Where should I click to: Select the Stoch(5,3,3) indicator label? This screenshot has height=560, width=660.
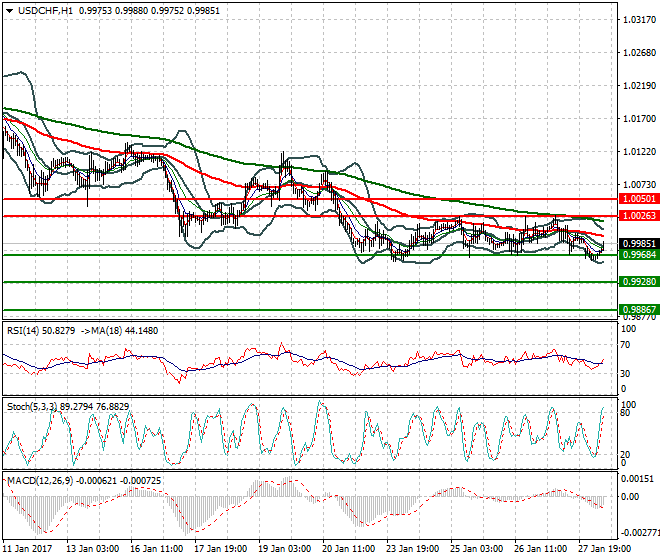32,407
